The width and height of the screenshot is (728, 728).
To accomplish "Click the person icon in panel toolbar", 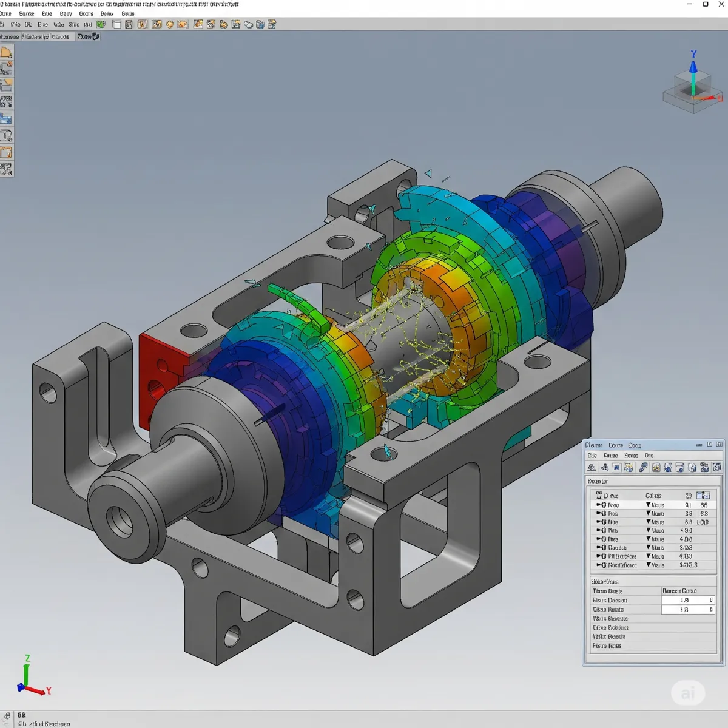I will [x=629, y=467].
